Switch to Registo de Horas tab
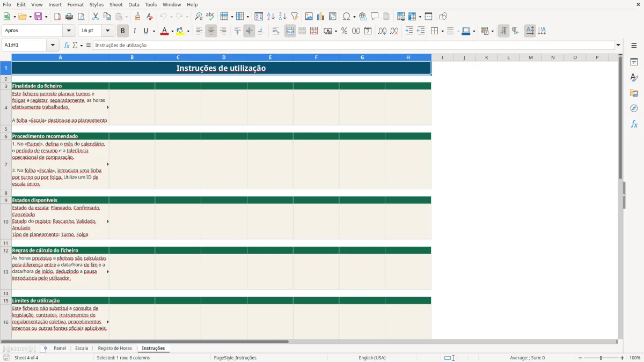This screenshot has height=362, width=644. 115,348
